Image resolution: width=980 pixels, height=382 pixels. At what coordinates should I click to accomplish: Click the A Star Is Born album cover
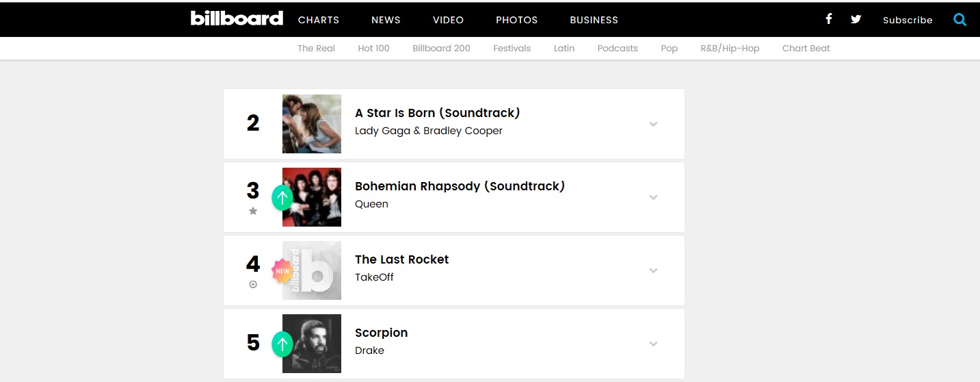pos(312,124)
